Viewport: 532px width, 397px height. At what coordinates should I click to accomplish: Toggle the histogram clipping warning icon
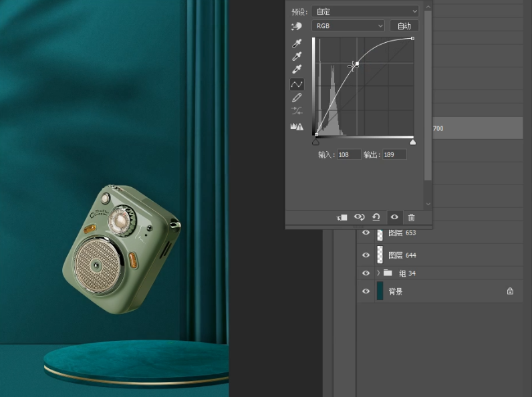click(297, 126)
